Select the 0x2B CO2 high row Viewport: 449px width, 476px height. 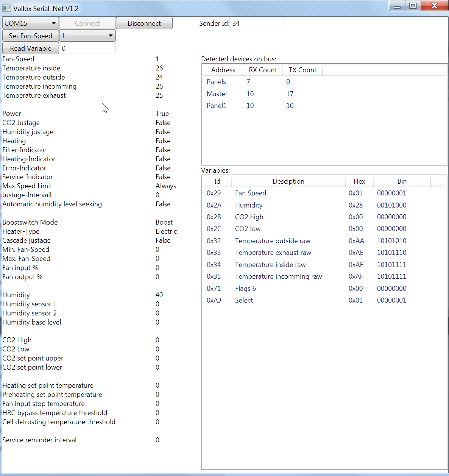(x=324, y=217)
